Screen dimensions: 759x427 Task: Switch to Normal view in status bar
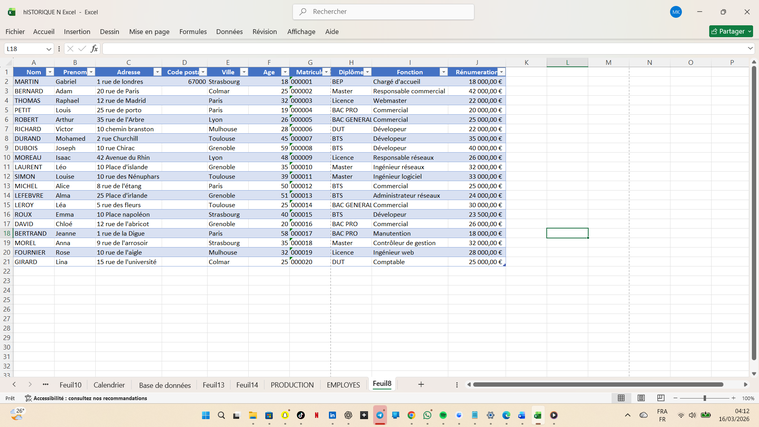coord(621,398)
